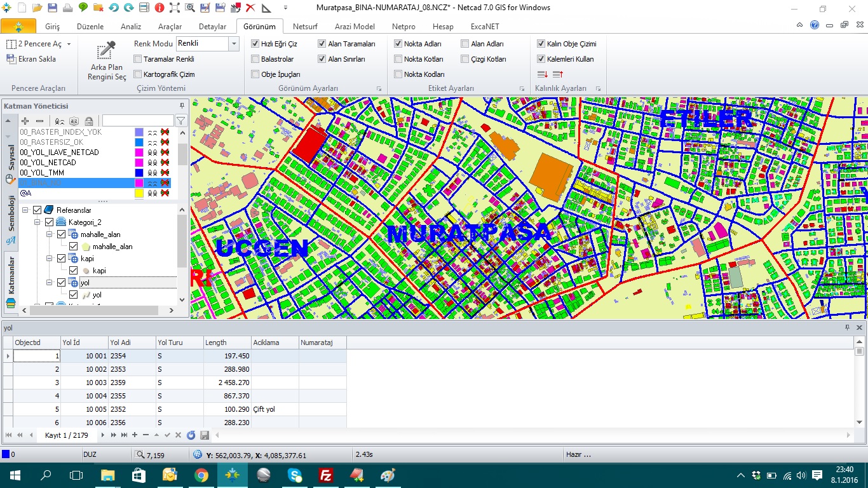Enable the Kartografik Çizim checkbox
The height and width of the screenshot is (488, 868).
point(137,74)
